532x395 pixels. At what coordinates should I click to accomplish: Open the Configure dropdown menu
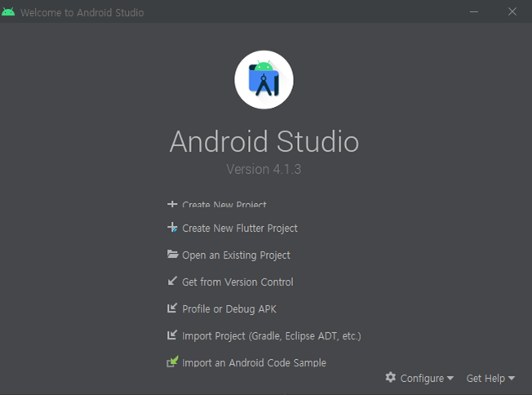tap(419, 378)
